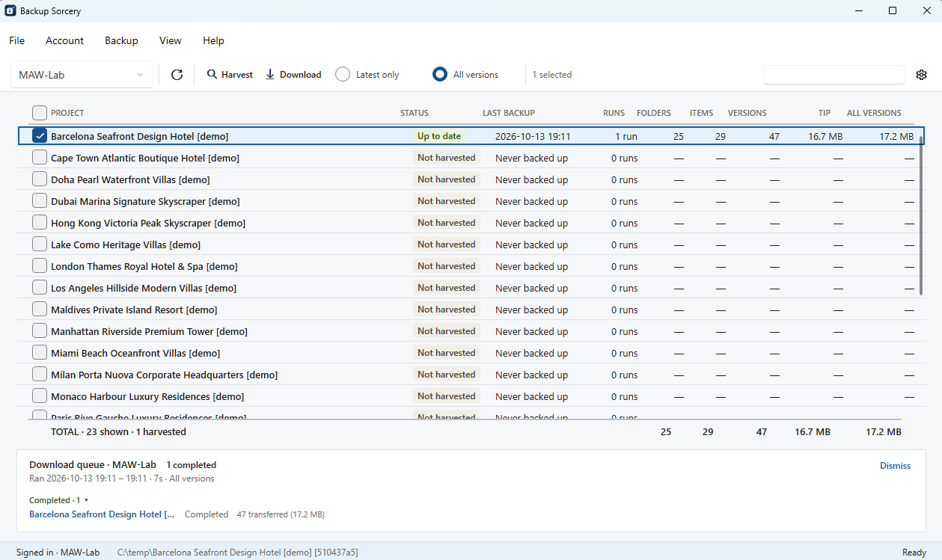This screenshot has height=560, width=942.
Task: Click the Ready status indicator text
Action: pyautogui.click(x=914, y=553)
